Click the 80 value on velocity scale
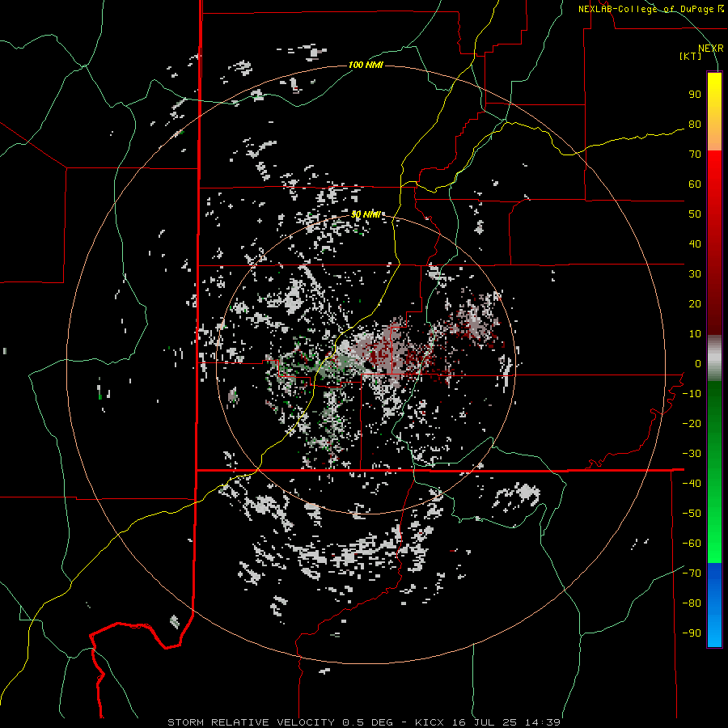This screenshot has width=728, height=728. point(695,124)
